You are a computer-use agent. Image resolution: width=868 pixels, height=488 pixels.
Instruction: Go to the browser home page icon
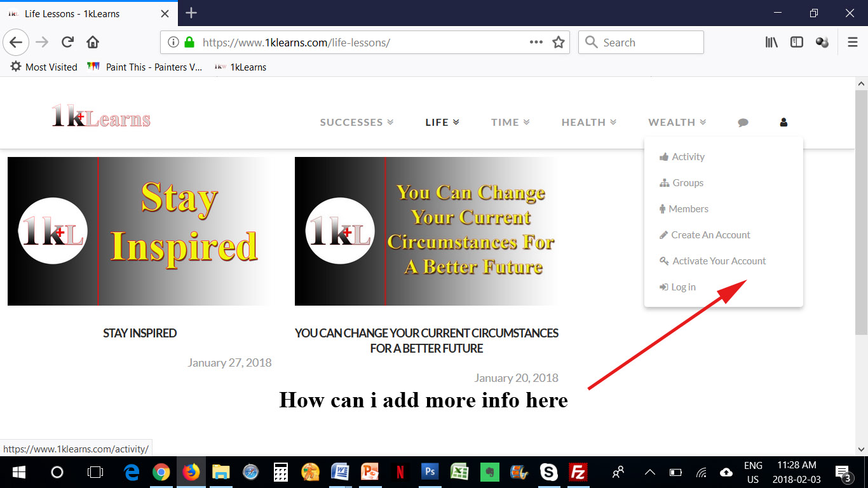click(93, 43)
